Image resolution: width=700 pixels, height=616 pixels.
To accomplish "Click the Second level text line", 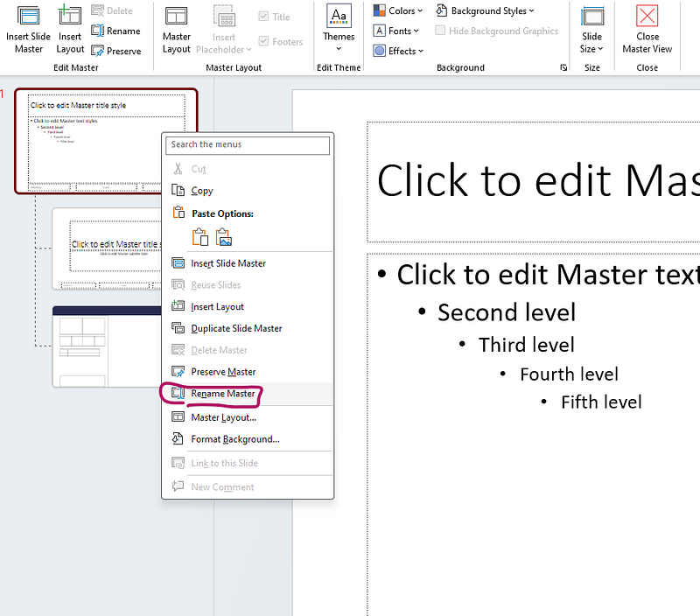I will click(507, 312).
